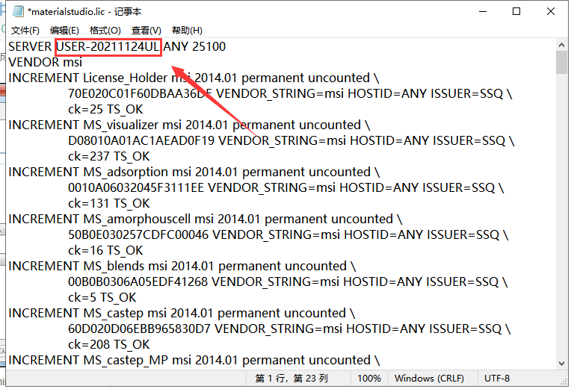Close the materialstudio.lic Notepad window
This screenshot has height=392, width=574.
point(551,11)
